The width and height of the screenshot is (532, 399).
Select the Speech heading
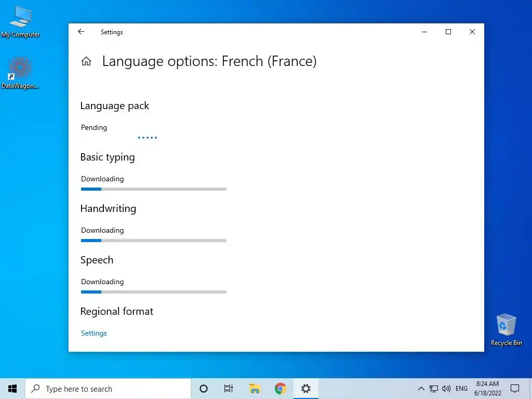tap(97, 260)
